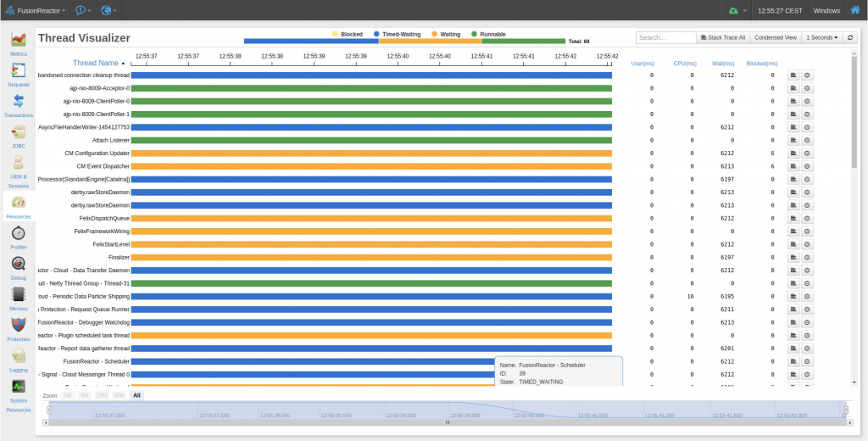Click the refresh icon button
The height and width of the screenshot is (441, 868).
pos(851,37)
